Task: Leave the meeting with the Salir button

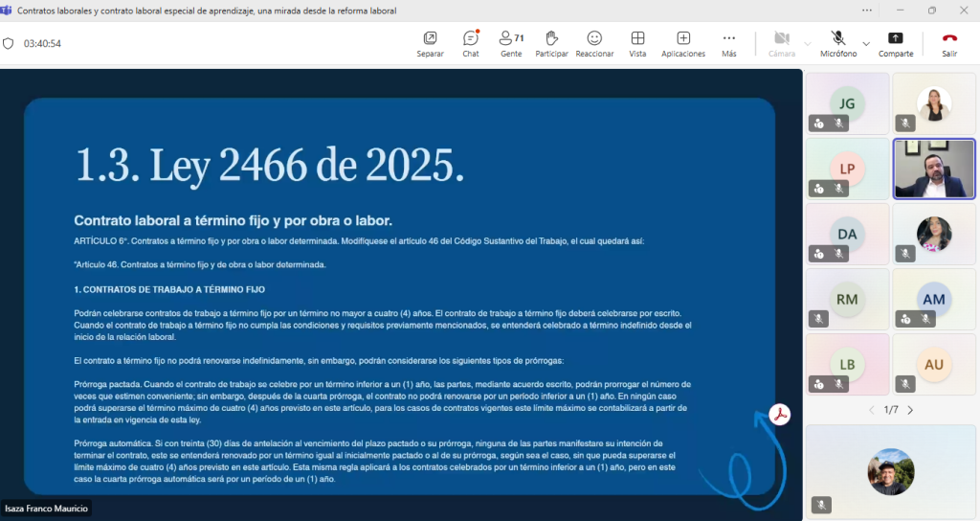Action: pyautogui.click(x=948, y=43)
